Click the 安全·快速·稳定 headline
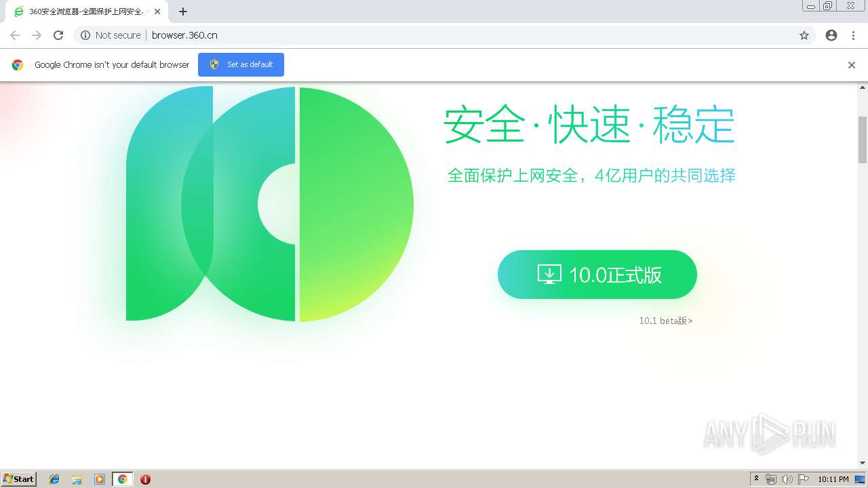Screen dimensions: 868x488 [589, 125]
